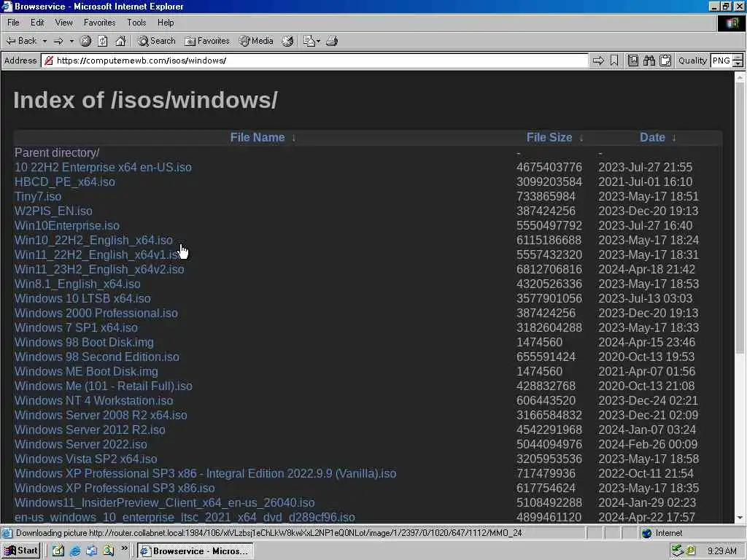Image resolution: width=747 pixels, height=560 pixels.
Task: Open the Back history dropdown arrow
Action: [x=44, y=41]
